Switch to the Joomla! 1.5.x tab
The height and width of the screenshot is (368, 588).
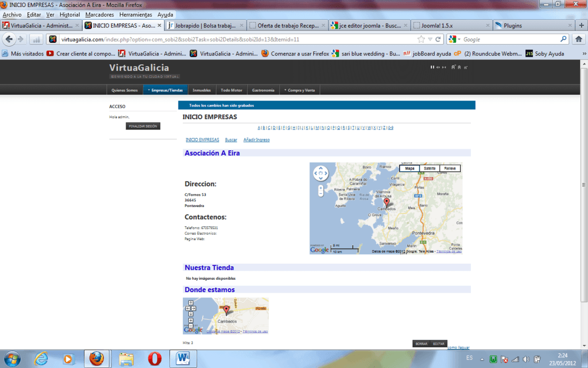[452, 26]
